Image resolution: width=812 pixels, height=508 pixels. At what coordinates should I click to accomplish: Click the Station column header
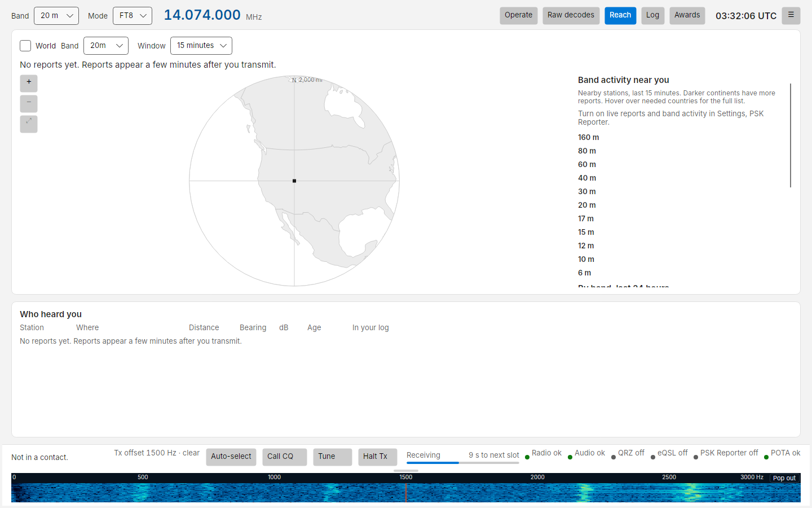pos(32,327)
